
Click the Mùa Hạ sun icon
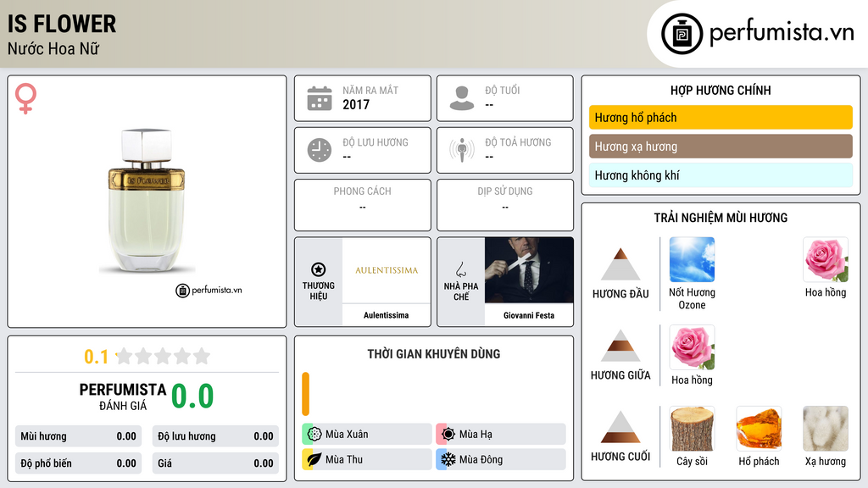click(x=448, y=434)
